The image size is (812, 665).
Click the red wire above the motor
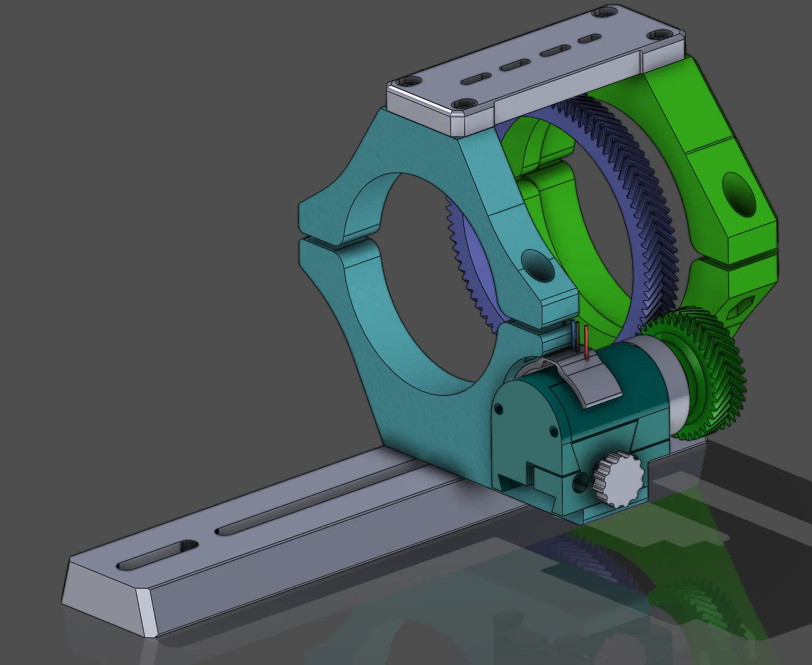(587, 343)
